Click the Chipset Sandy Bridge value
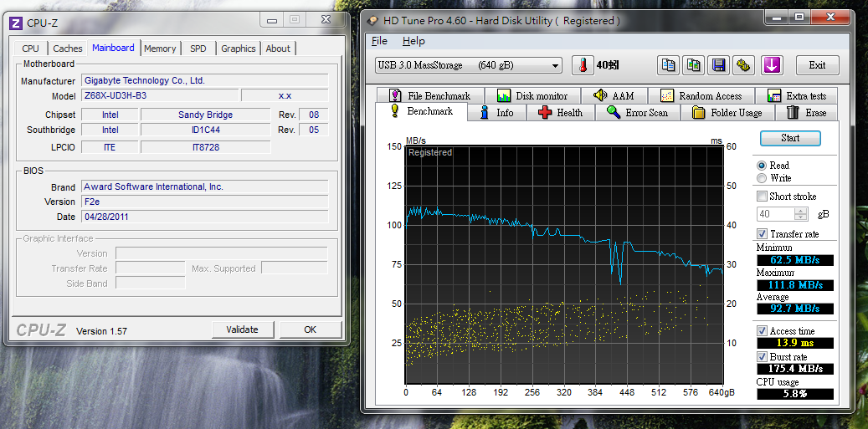 [205, 115]
